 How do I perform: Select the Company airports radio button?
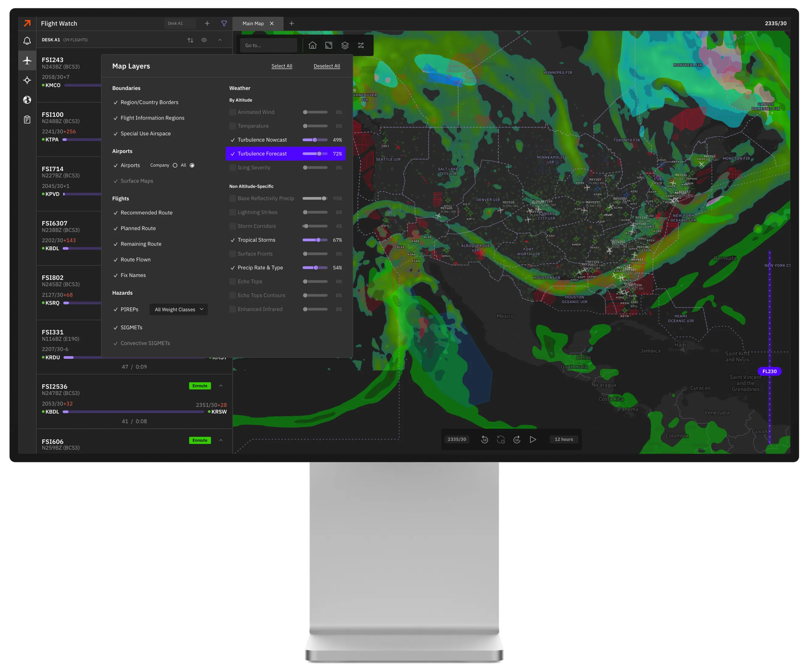(175, 165)
